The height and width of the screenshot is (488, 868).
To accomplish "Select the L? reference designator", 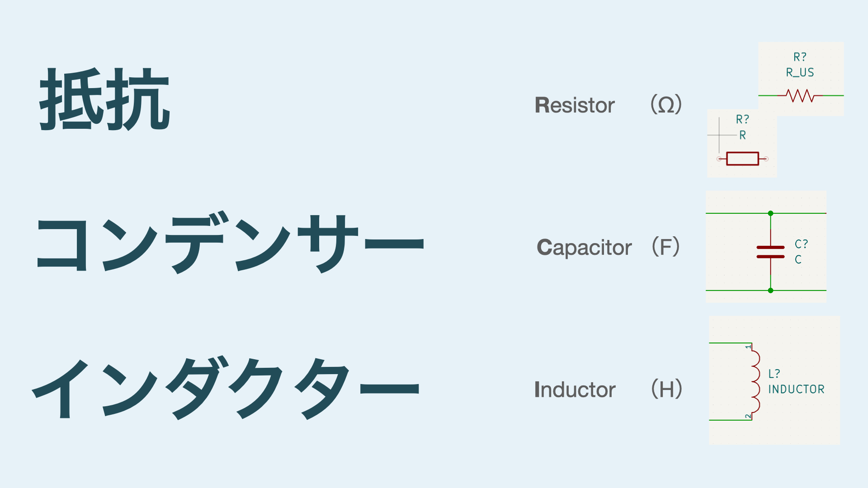I will pos(774,374).
